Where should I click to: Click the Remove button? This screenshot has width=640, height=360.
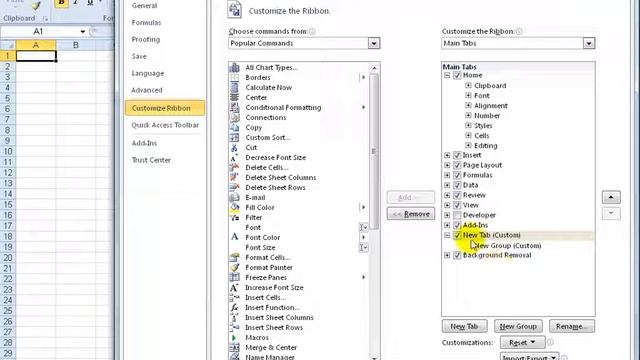tap(411, 214)
